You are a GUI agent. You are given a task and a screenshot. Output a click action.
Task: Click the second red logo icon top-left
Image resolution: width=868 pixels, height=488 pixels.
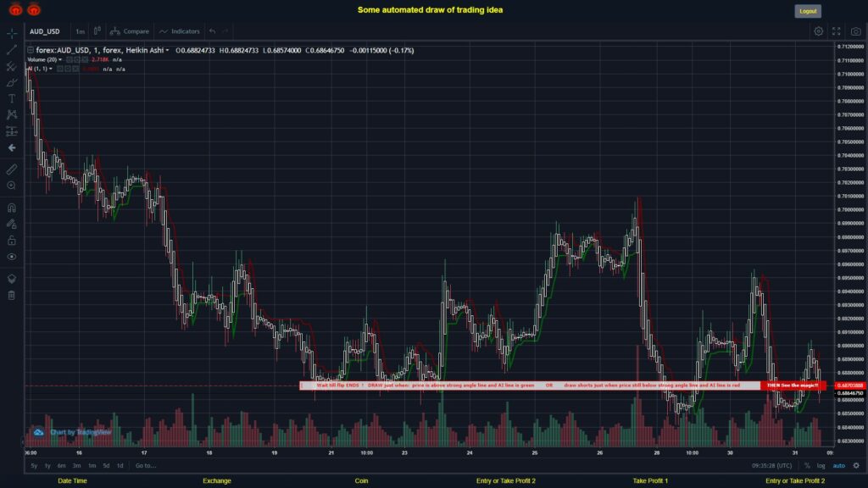[x=34, y=9]
